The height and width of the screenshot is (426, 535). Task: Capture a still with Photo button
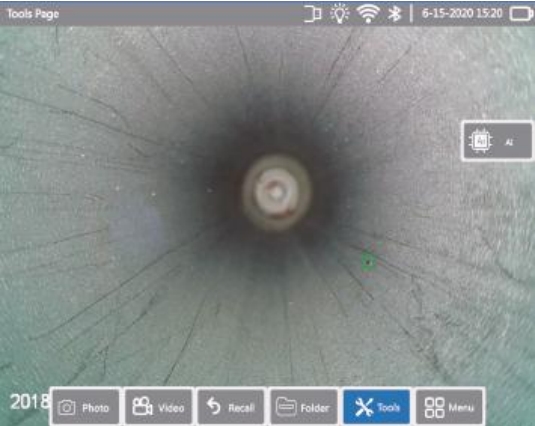pyautogui.click(x=85, y=407)
